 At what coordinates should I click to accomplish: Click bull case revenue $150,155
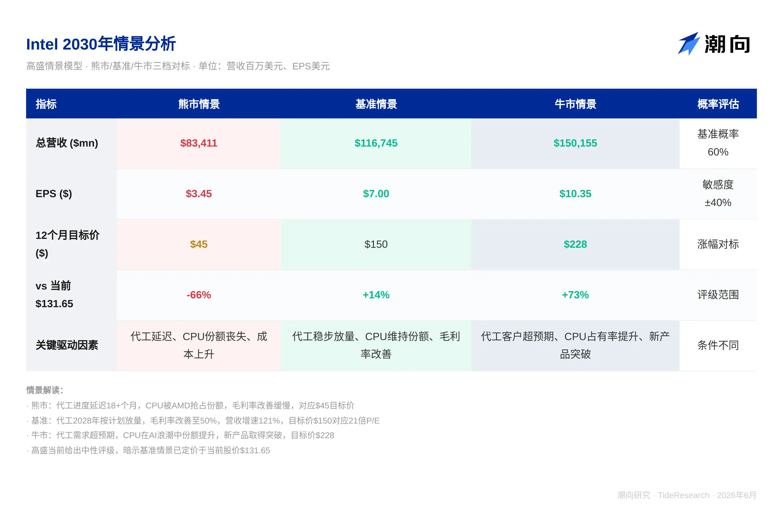pos(575,143)
